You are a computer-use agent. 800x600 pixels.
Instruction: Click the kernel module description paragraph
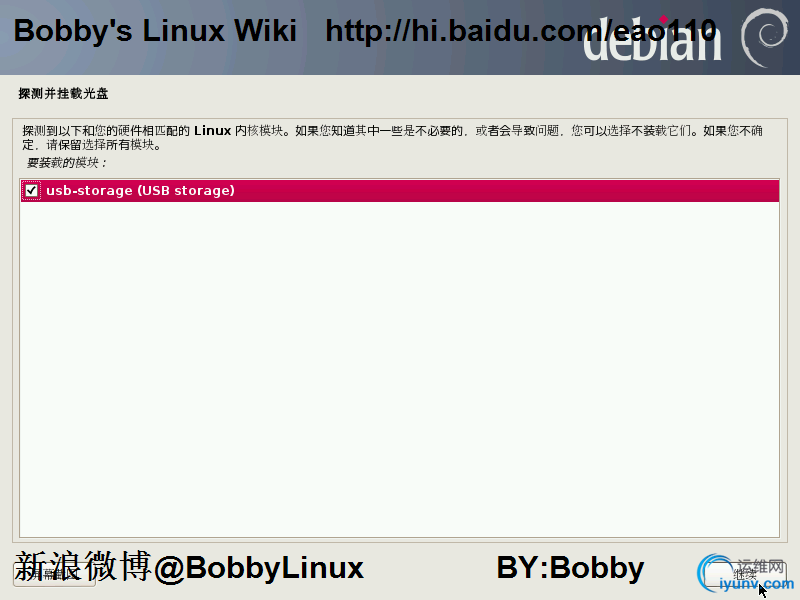(x=392, y=138)
